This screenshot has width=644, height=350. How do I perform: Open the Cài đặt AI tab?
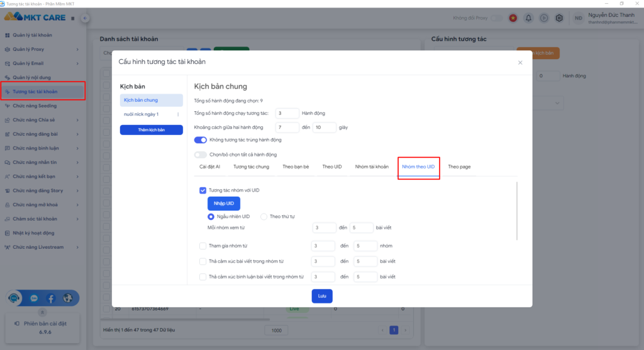click(x=209, y=167)
